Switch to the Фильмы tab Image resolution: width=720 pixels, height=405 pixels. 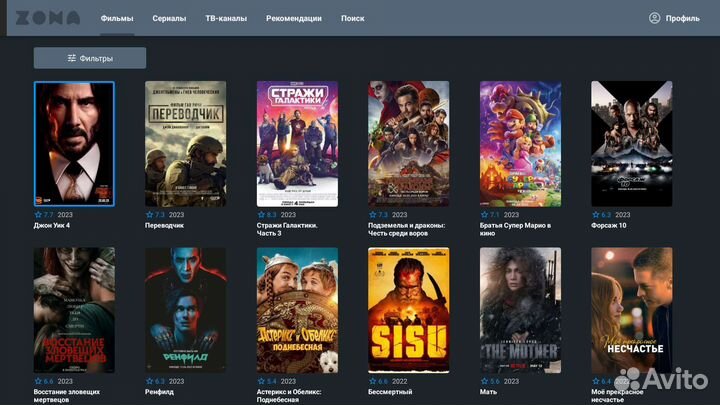point(117,18)
